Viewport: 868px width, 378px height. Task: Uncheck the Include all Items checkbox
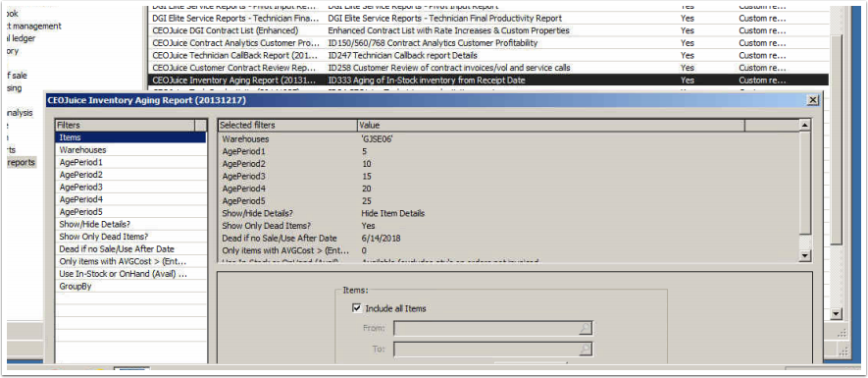pyautogui.click(x=357, y=308)
